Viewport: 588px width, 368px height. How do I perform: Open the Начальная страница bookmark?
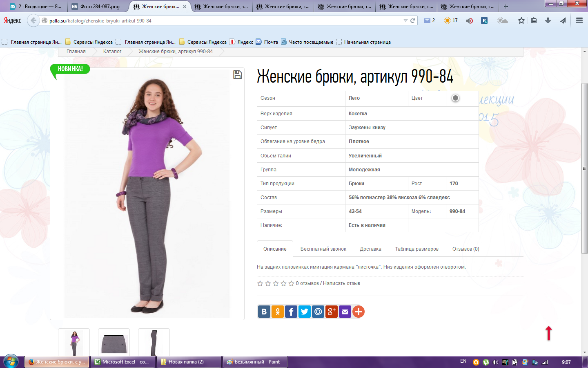[x=363, y=42]
